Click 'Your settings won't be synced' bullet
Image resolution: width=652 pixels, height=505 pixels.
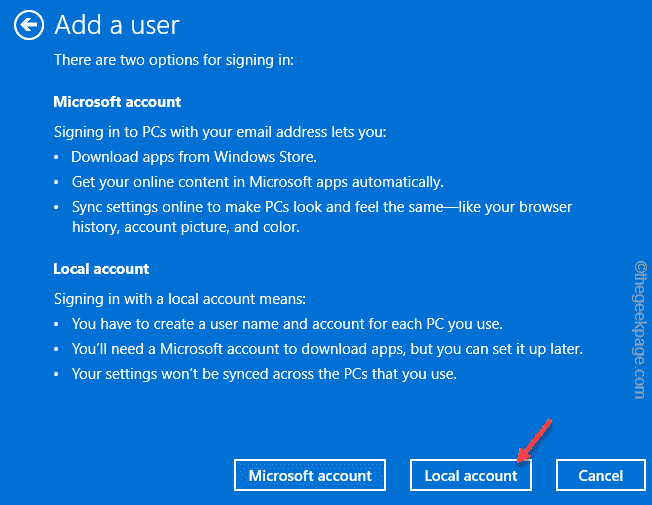(264, 374)
